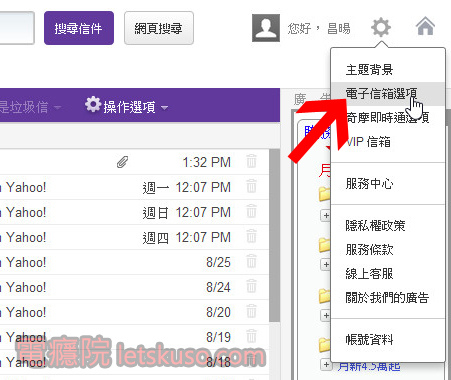Viewport: 451px width, 380px height.
Task: Trash the 8/20 Yahoo! email
Action: (x=251, y=311)
